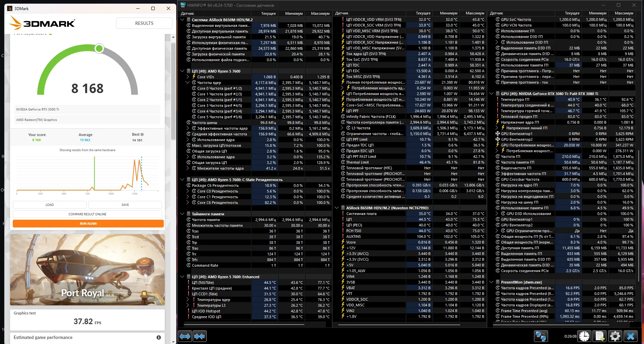The image size is (644, 344).
Task: Expand the Напряжение линий ГП row
Action: tap(497, 128)
